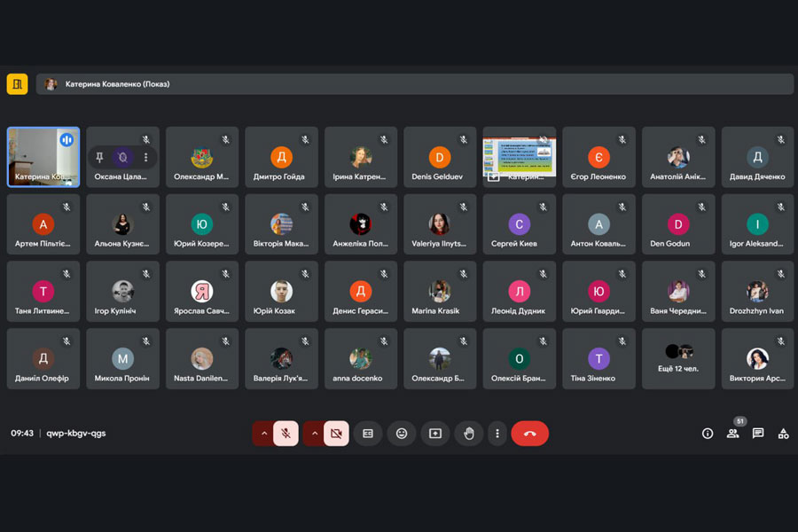This screenshot has height=532, width=798.
Task: Click Ігор Кулініч name label
Action: 115,311
